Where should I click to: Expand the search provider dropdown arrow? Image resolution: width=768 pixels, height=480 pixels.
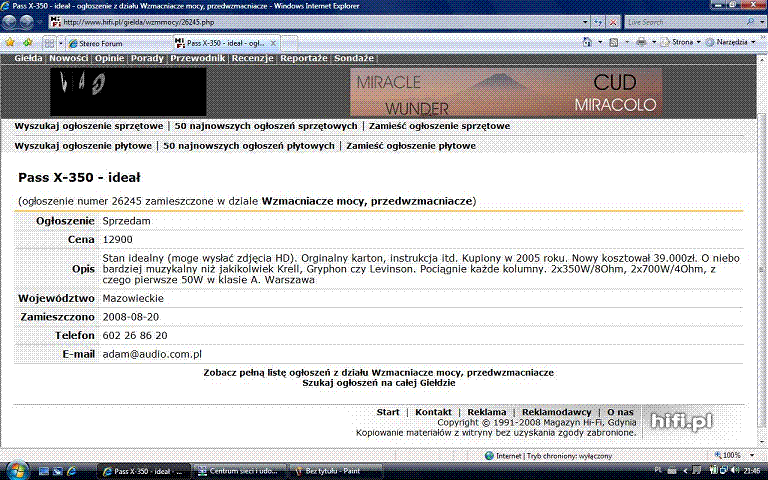click(762, 22)
